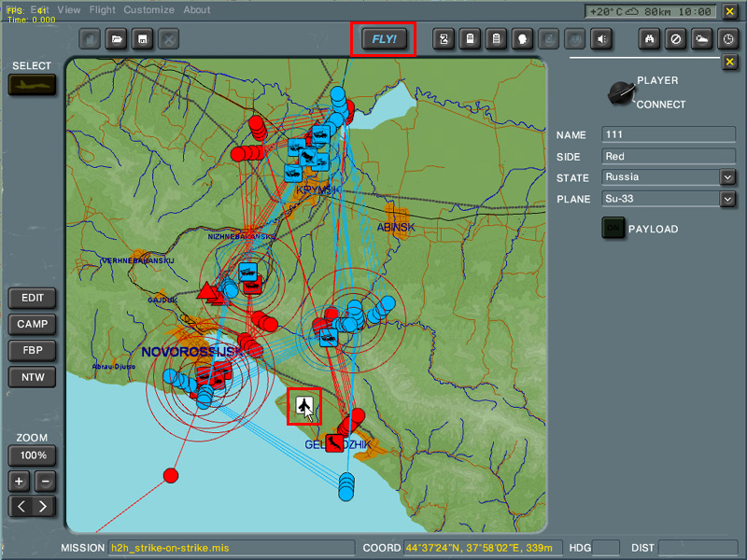This screenshot has height=560, width=747.
Task: Click the 100% zoom level button
Action: tap(33, 455)
